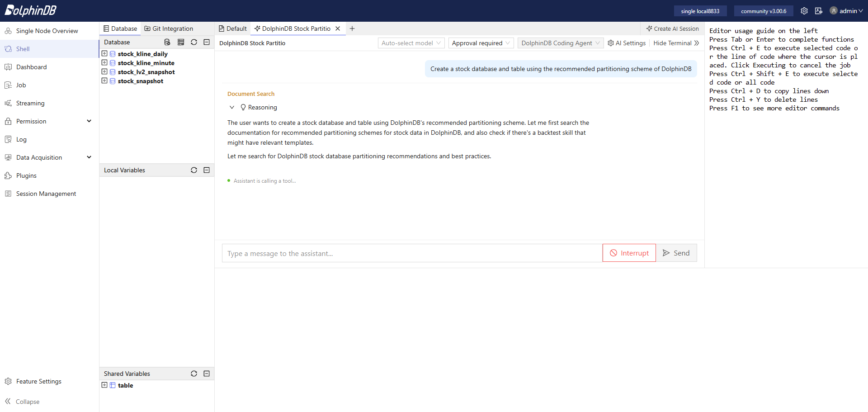The image size is (868, 412).
Task: Select stock_lv2_snapshot in the database tree
Action: [146, 72]
